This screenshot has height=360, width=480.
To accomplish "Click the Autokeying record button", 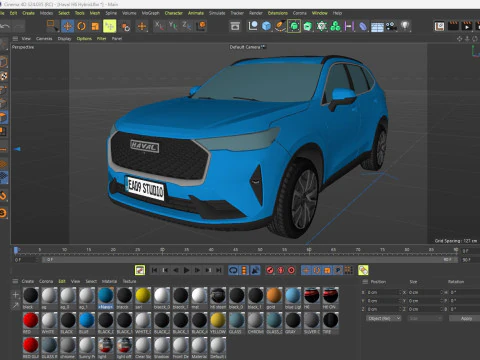I will pos(281,270).
